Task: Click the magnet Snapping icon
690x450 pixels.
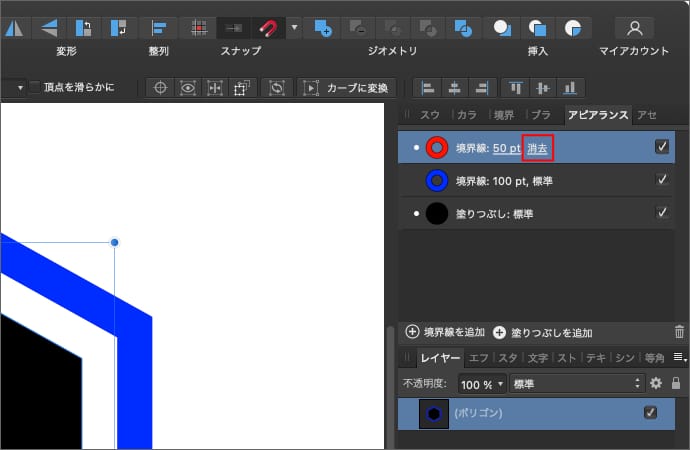Action: [x=267, y=28]
